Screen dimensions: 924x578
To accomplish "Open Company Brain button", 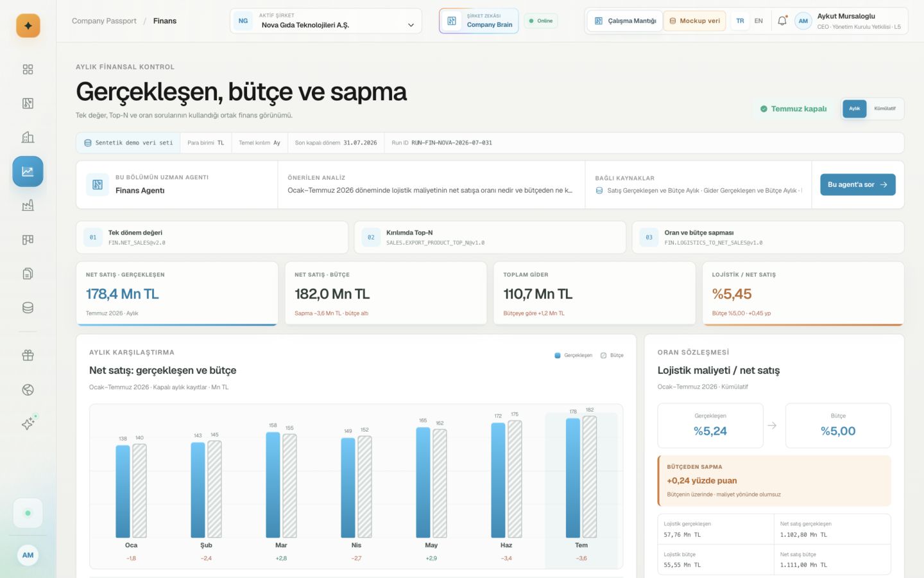I will point(479,21).
